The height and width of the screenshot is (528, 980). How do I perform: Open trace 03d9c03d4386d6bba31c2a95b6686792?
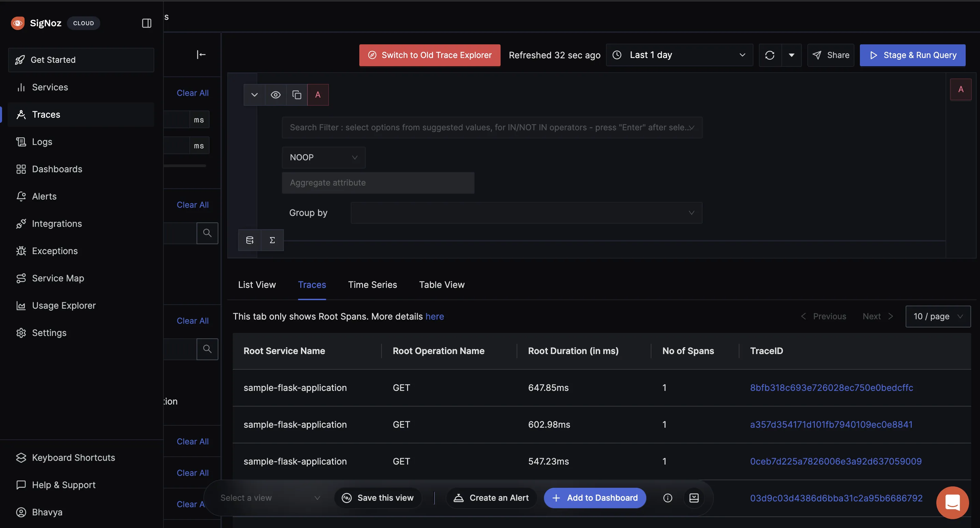point(836,498)
